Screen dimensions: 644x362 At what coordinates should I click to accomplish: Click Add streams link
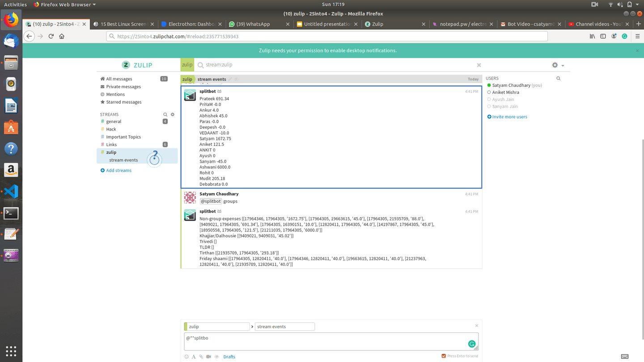click(x=116, y=170)
